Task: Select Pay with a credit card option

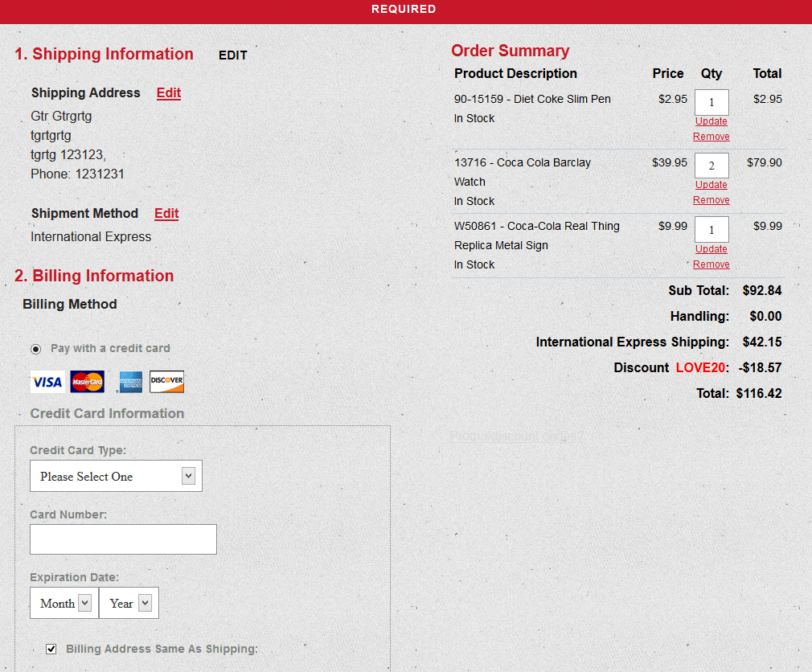Action: [35, 349]
